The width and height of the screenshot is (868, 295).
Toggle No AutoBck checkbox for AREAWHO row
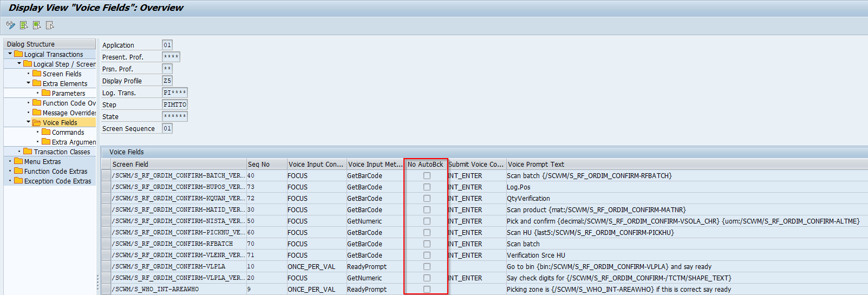click(427, 290)
